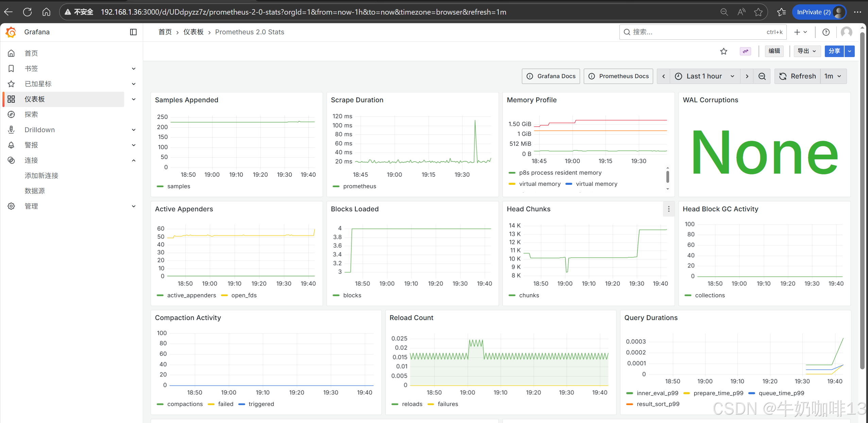Expand the 书签 sidebar section
Screen dimensions: 868x423
[x=134, y=69]
